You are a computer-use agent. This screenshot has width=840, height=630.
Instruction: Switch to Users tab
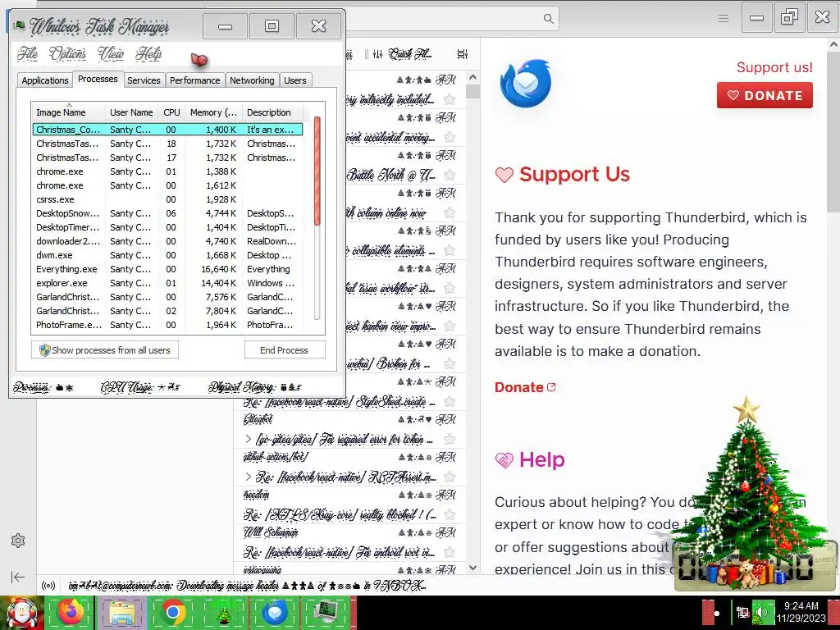click(x=295, y=80)
